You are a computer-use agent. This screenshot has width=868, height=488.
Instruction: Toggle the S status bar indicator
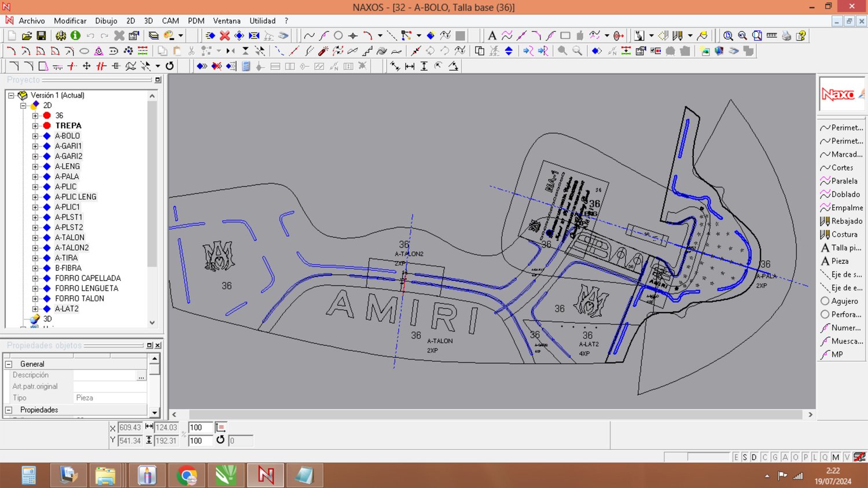click(745, 457)
